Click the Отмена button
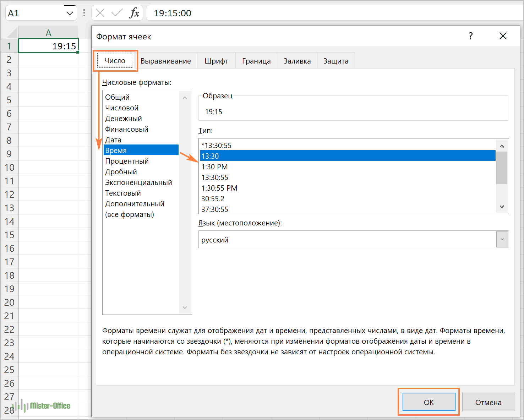The width and height of the screenshot is (524, 420). pyautogui.click(x=488, y=402)
